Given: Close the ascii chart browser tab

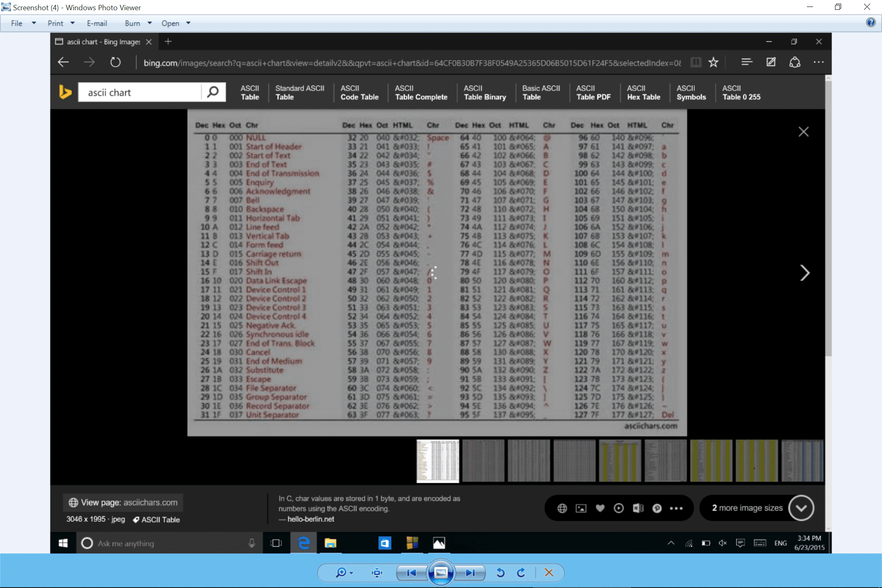Looking at the screenshot, I should (x=149, y=42).
